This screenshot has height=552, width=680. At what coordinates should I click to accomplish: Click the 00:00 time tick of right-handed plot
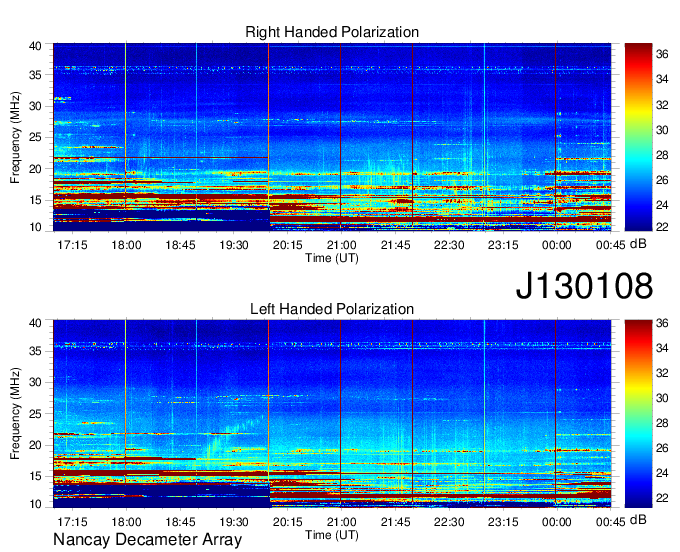556,245
